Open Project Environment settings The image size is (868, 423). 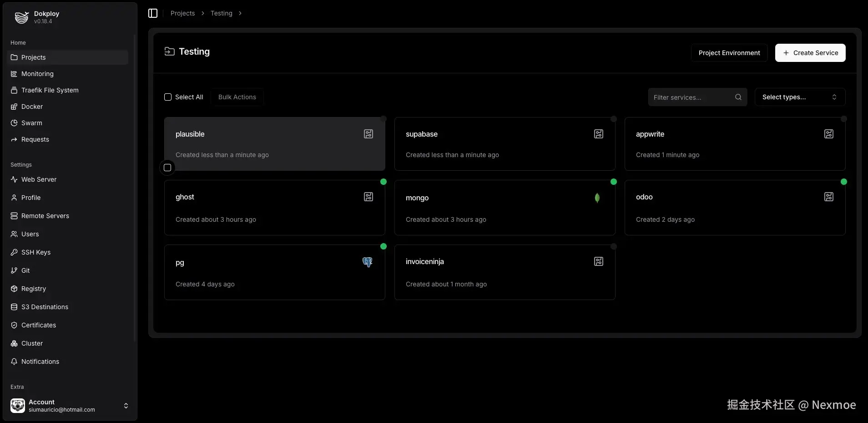pyautogui.click(x=729, y=53)
